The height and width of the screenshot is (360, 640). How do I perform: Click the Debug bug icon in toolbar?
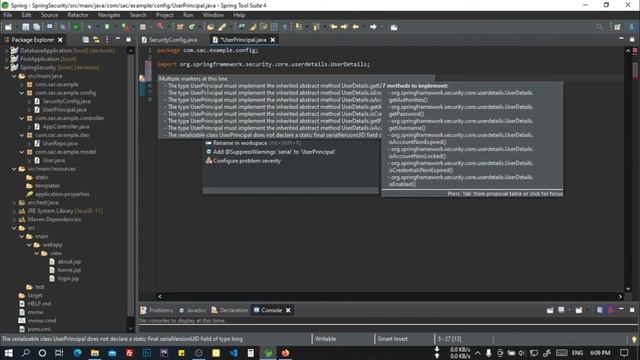89,27
